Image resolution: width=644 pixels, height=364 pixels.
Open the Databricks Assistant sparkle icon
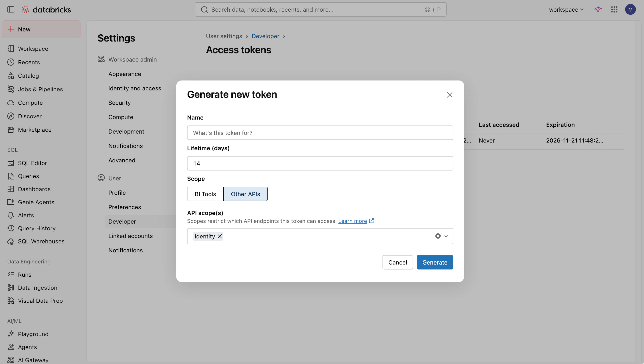click(598, 10)
